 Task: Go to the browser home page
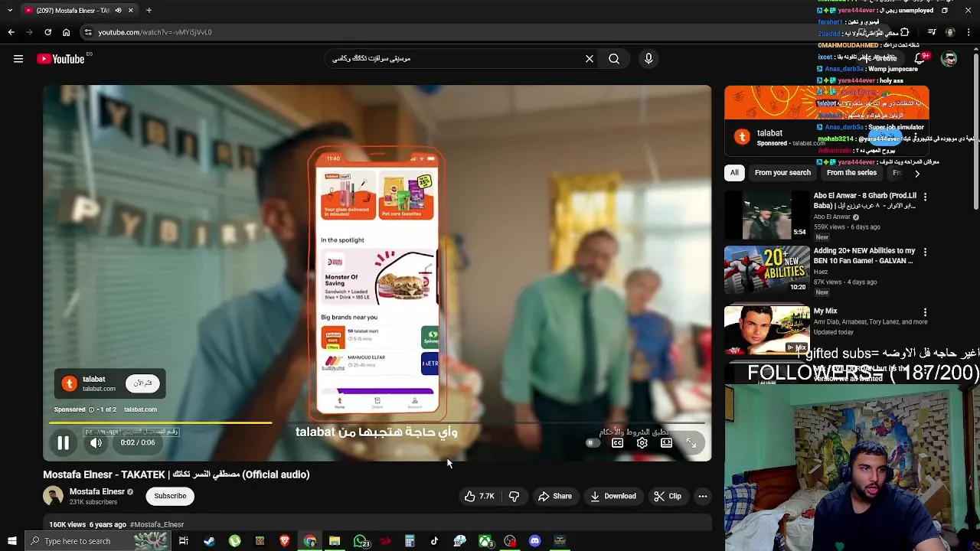66,32
